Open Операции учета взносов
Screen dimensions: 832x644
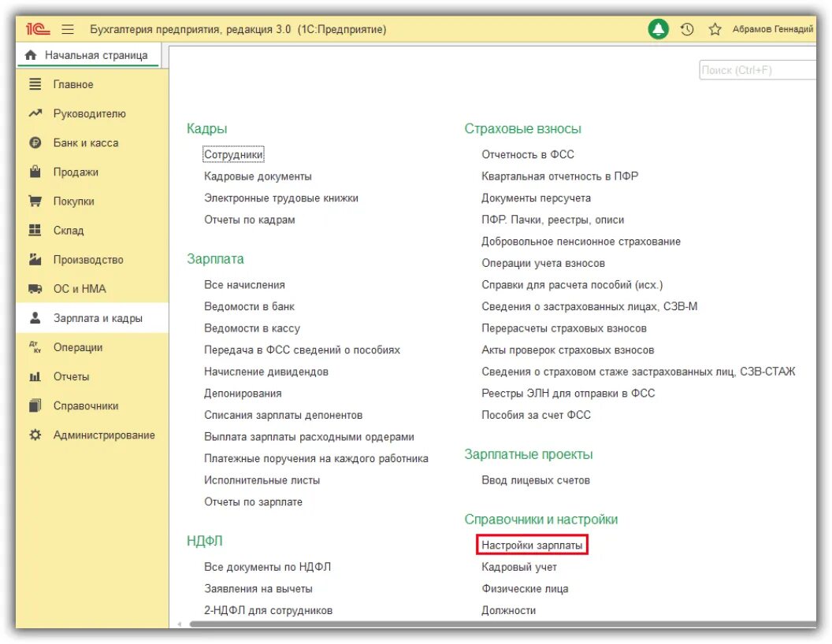[x=544, y=263]
